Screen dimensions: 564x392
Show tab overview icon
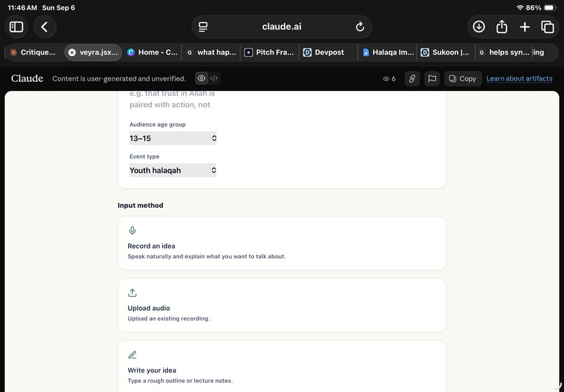coord(547,27)
